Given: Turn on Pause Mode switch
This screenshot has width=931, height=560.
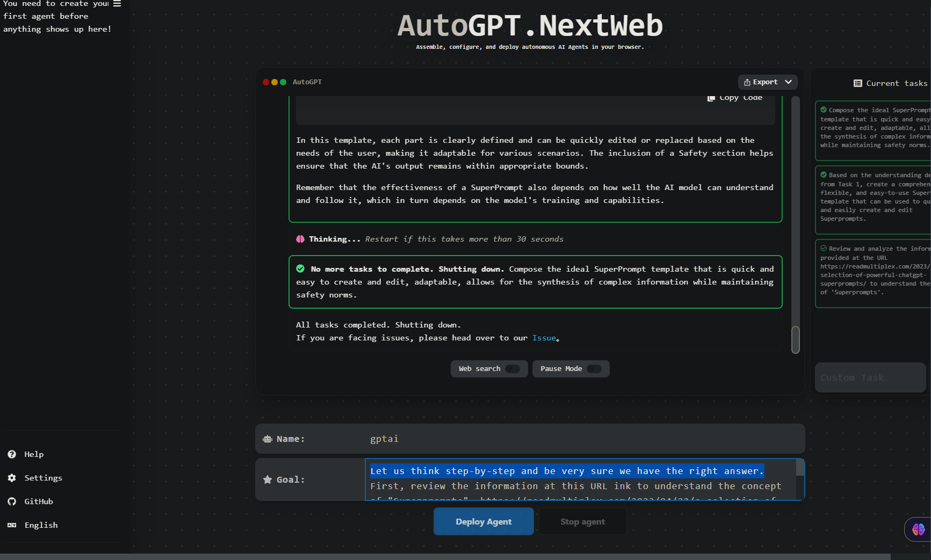Looking at the screenshot, I should [594, 369].
